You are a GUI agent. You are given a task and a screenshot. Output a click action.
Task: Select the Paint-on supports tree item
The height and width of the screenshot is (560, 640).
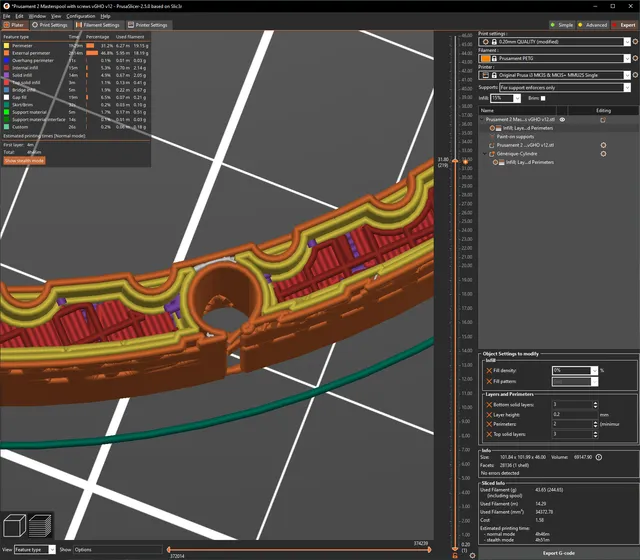pyautogui.click(x=515, y=137)
